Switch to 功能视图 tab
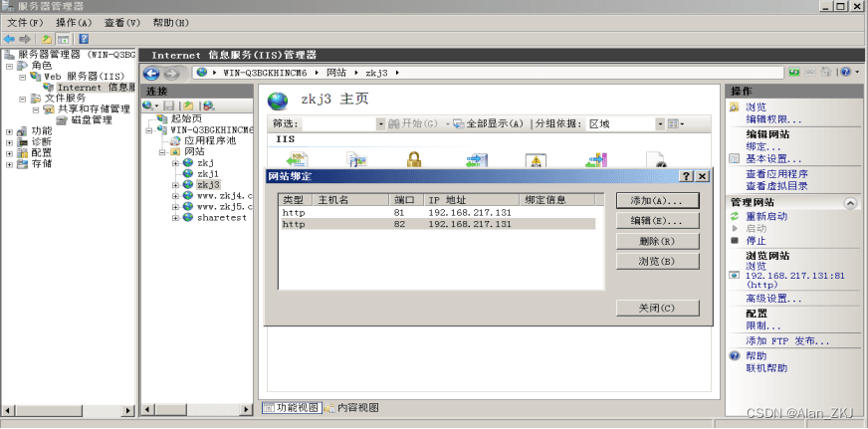868x429 pixels. 292,408
